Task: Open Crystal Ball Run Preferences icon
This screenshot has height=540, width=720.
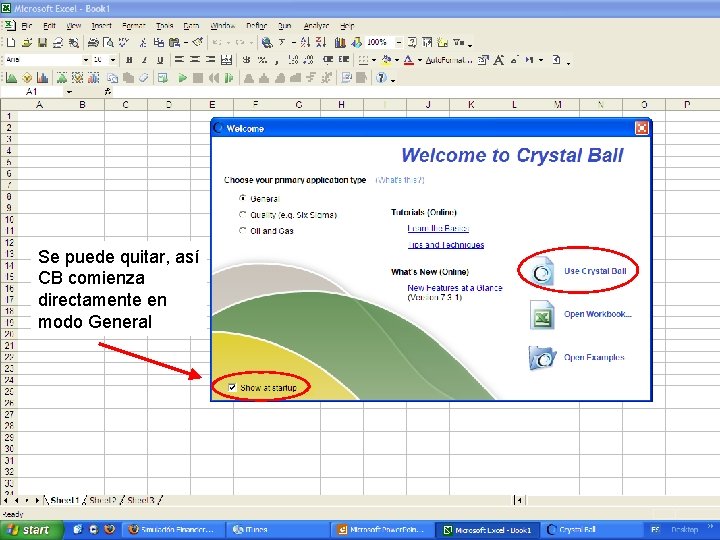Action: (162, 78)
